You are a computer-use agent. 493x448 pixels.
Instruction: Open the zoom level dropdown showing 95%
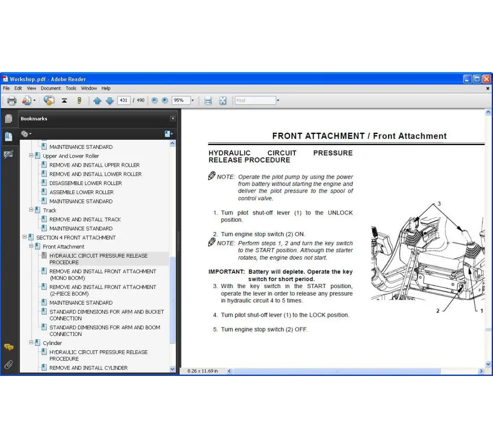coord(193,100)
